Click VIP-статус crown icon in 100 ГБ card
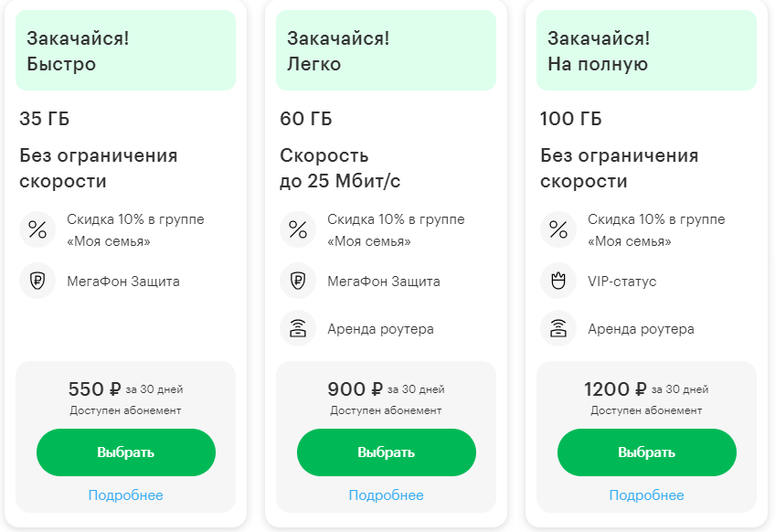This screenshot has width=775, height=532. pyautogui.click(x=558, y=281)
